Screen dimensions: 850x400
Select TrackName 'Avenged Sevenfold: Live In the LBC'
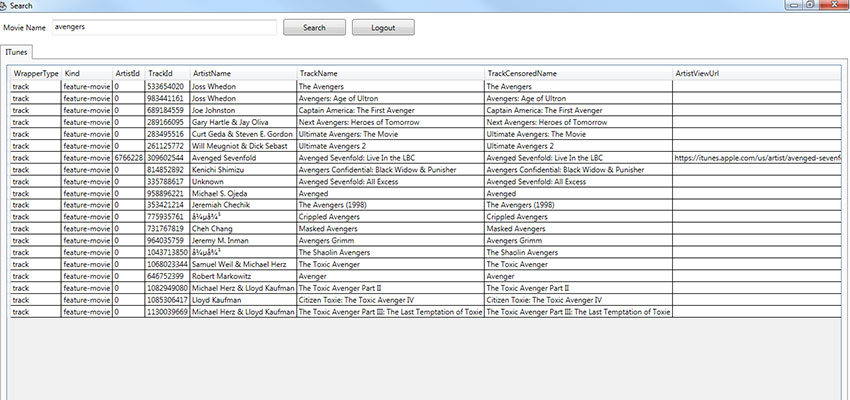point(390,158)
